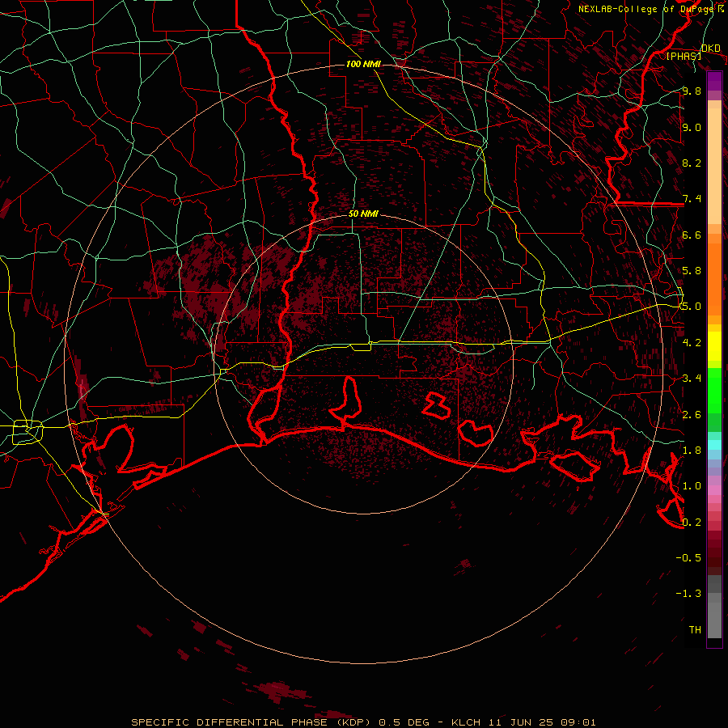
Task: Click the 1.8 value on the color scale
Action: tap(692, 451)
